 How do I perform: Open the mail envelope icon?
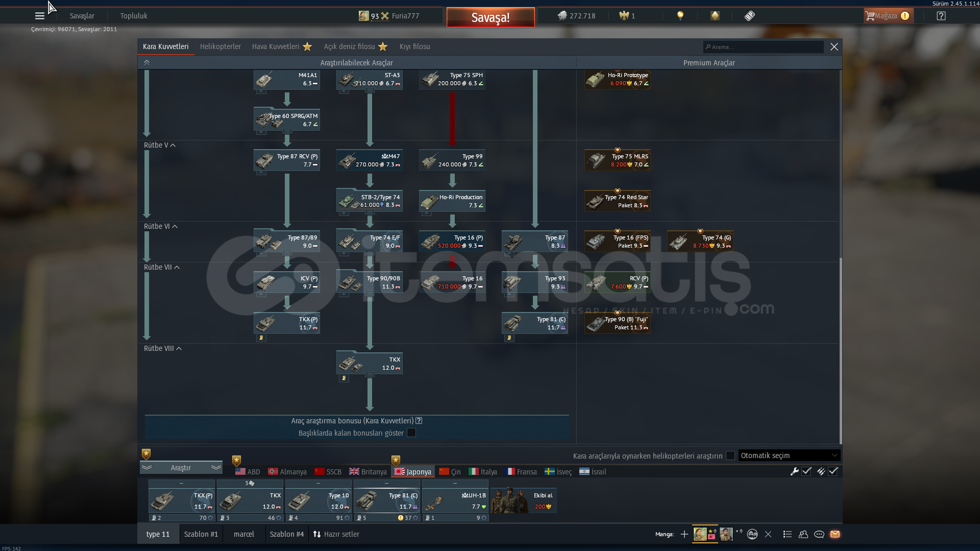pyautogui.click(x=835, y=534)
